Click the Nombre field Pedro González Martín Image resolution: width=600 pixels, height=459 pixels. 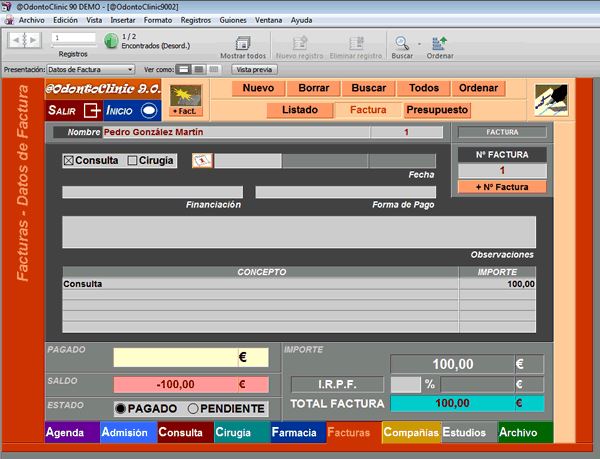[x=236, y=132]
